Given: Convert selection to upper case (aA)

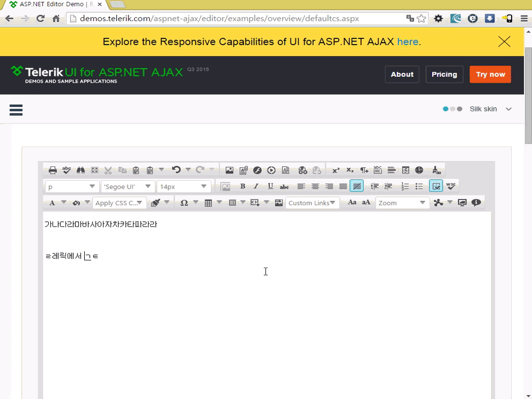Looking at the screenshot, I should (366, 203).
